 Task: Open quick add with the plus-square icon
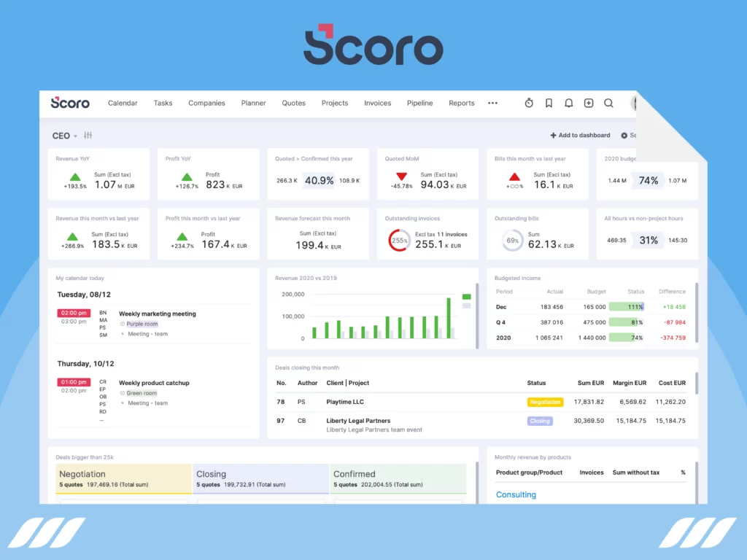click(x=588, y=103)
